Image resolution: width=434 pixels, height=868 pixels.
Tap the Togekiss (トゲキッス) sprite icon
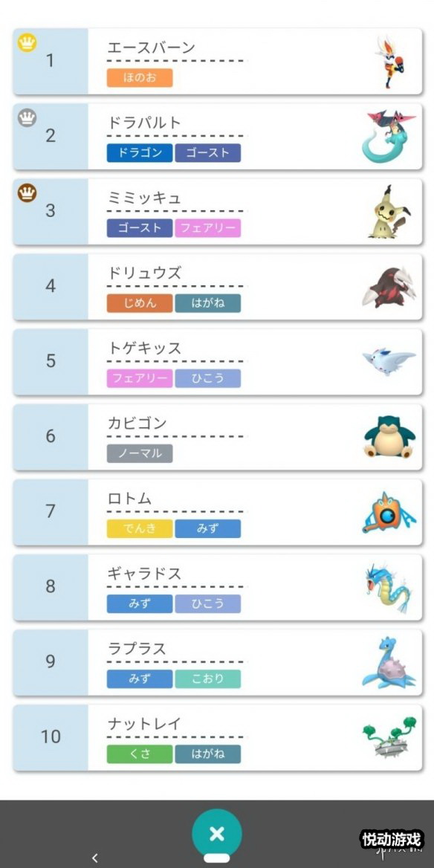tap(389, 362)
